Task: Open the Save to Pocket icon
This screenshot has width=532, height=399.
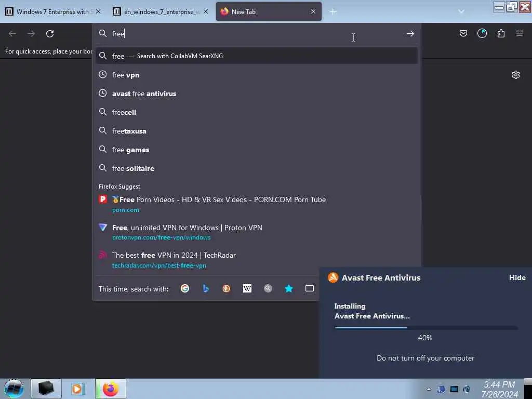Action: [x=463, y=33]
